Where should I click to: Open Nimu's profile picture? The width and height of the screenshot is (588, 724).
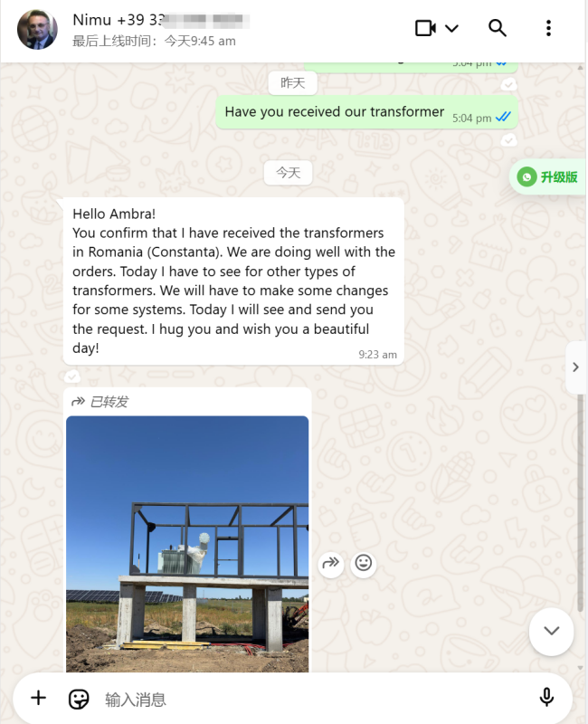click(37, 29)
